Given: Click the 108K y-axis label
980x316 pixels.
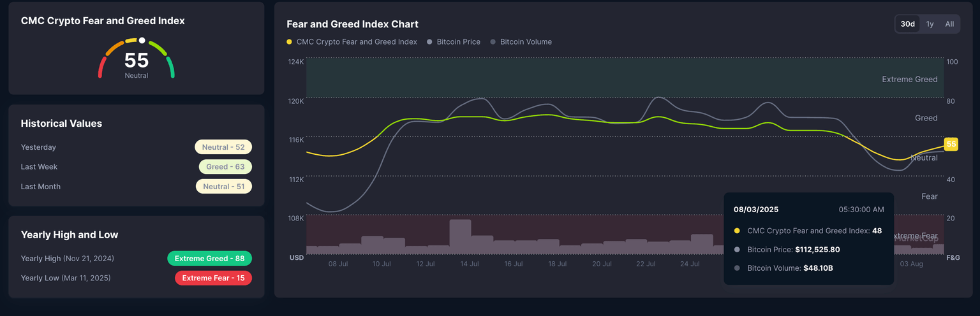Looking at the screenshot, I should click(x=296, y=219).
